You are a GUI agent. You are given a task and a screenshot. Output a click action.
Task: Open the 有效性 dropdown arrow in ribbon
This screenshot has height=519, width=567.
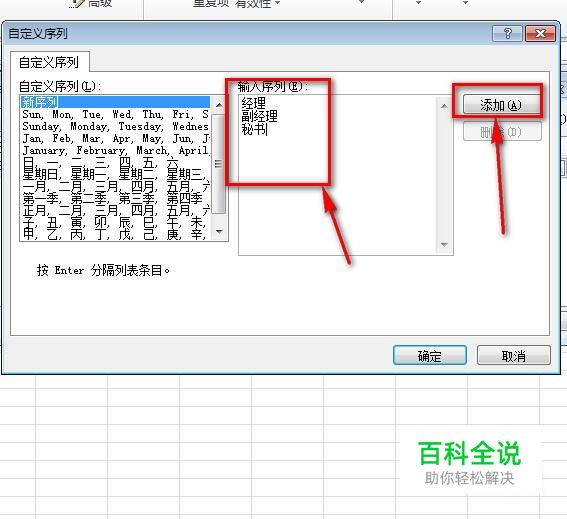(x=277, y=3)
